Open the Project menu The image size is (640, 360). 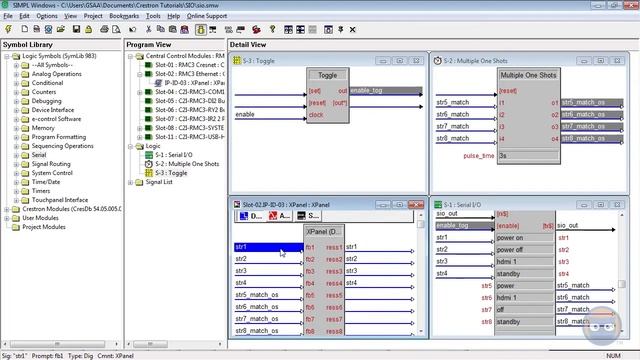pyautogui.click(x=93, y=16)
